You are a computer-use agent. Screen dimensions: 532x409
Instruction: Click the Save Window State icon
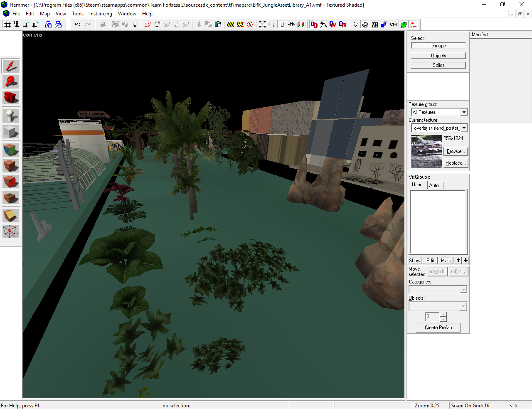tap(58, 25)
